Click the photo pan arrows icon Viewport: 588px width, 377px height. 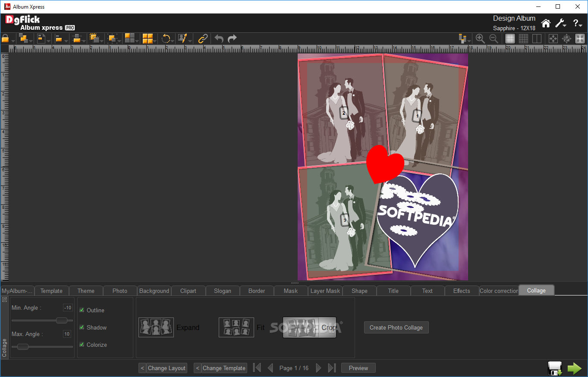click(x=566, y=39)
